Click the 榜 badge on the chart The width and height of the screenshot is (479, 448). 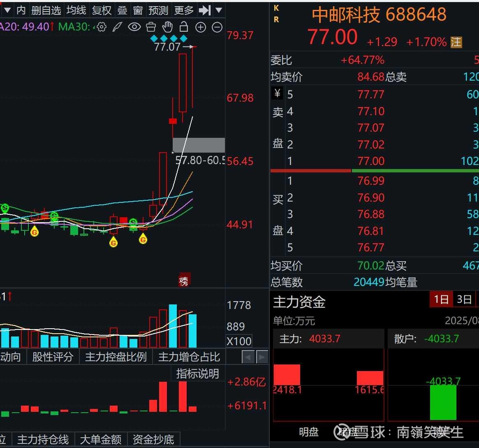pos(184,281)
